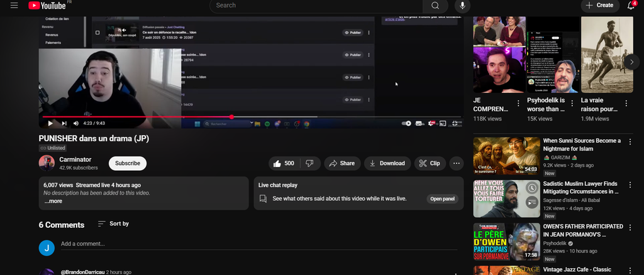This screenshot has height=275, width=644.
Task: Open options for Sadistic Muslim Lawyer video
Action: 630,185
